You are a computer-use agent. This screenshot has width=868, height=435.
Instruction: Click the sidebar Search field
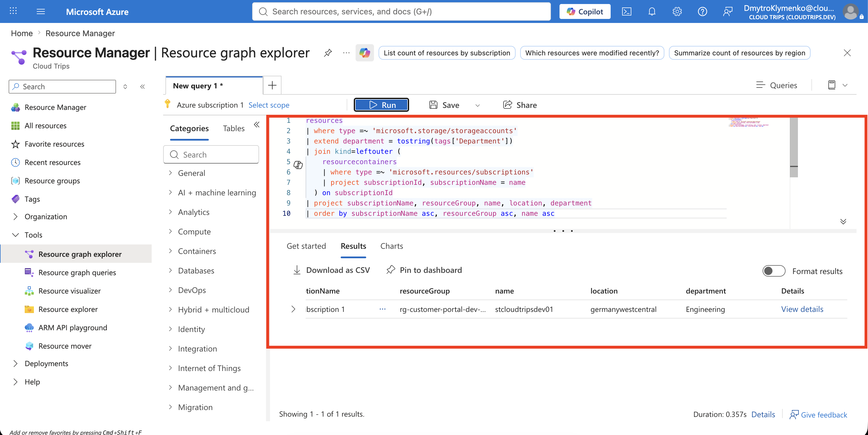pyautogui.click(x=62, y=87)
